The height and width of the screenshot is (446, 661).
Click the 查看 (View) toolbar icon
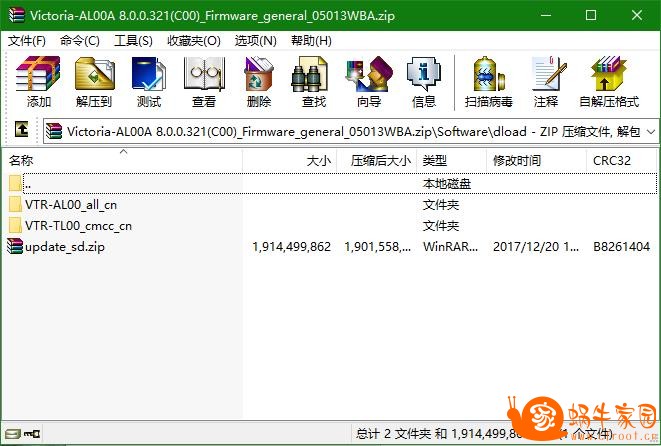tap(204, 74)
